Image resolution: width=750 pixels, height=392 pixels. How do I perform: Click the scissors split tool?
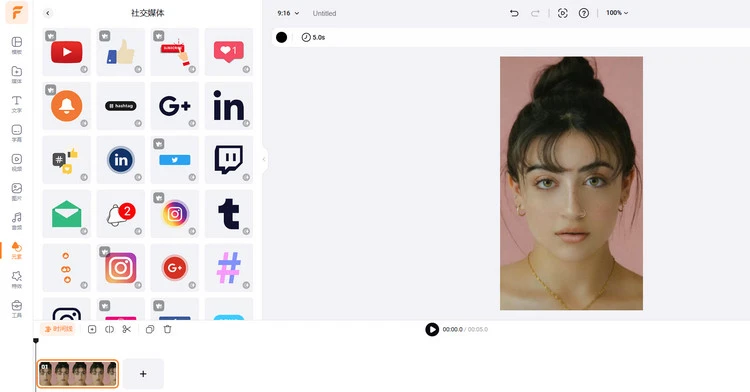(x=127, y=329)
